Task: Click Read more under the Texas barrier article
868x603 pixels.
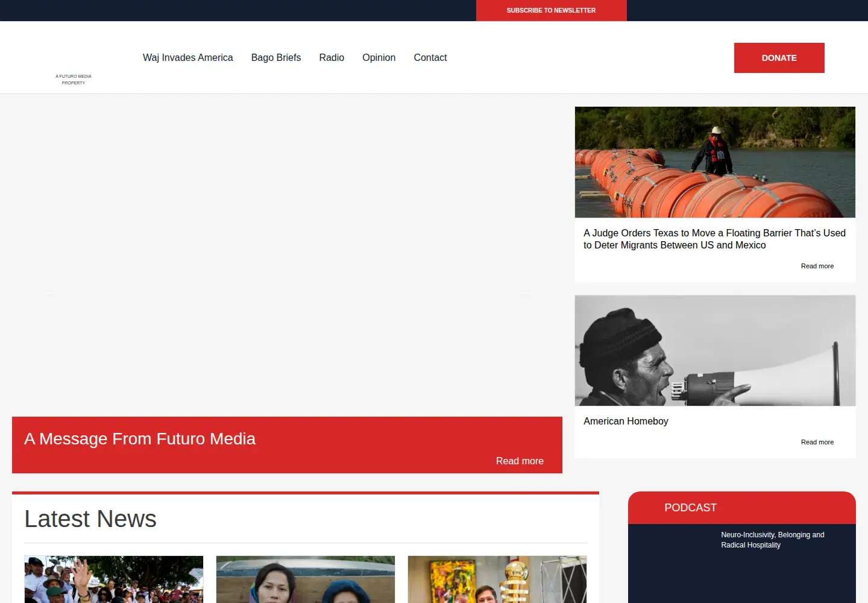Action: tap(817, 266)
